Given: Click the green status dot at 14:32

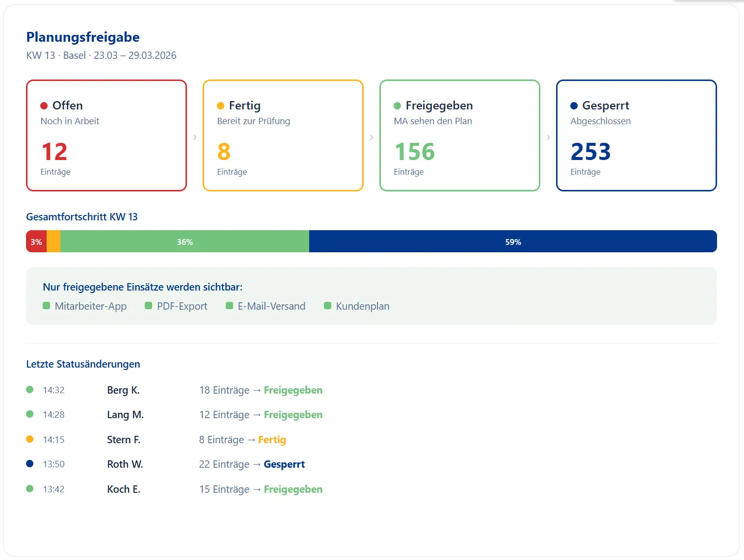Looking at the screenshot, I should [x=30, y=390].
